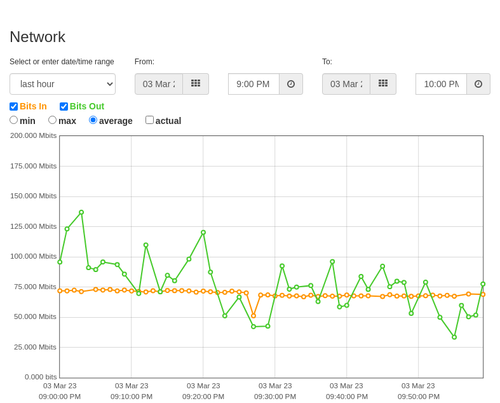Click the Network heading
Viewport: 500px width, 403px height.
coord(37,37)
